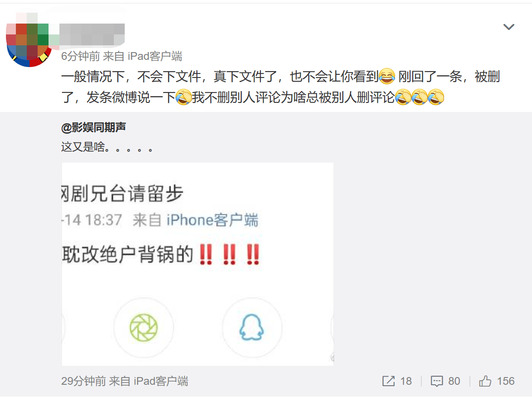Open the comment bubble icon
Image resolution: width=532 pixels, height=402 pixels.
(x=437, y=381)
